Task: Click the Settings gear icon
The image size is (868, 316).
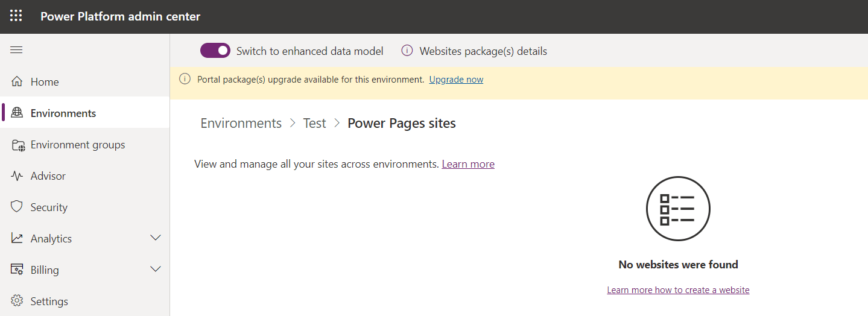Action: [x=17, y=301]
